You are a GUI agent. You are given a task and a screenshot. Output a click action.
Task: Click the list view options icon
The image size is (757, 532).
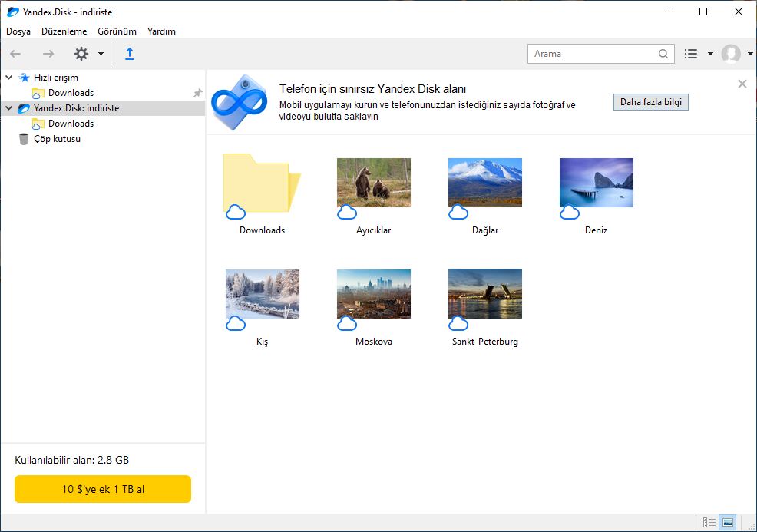pyautogui.click(x=691, y=54)
